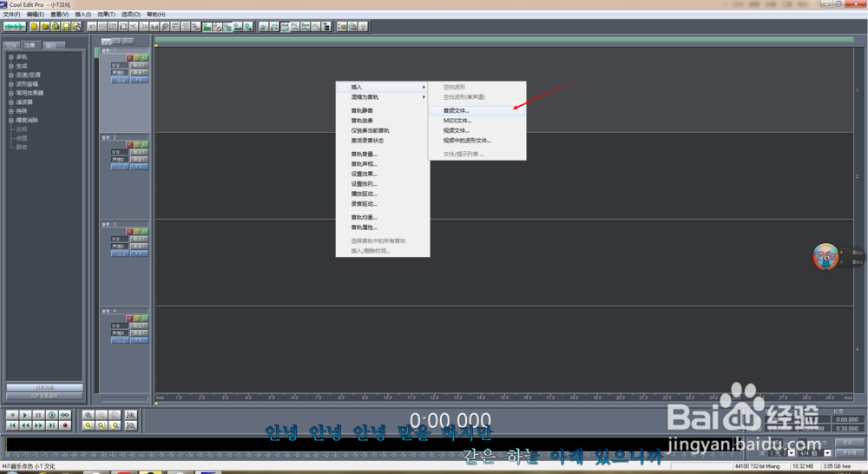
Task: Select the Bus track controls tab
Action: [128, 42]
